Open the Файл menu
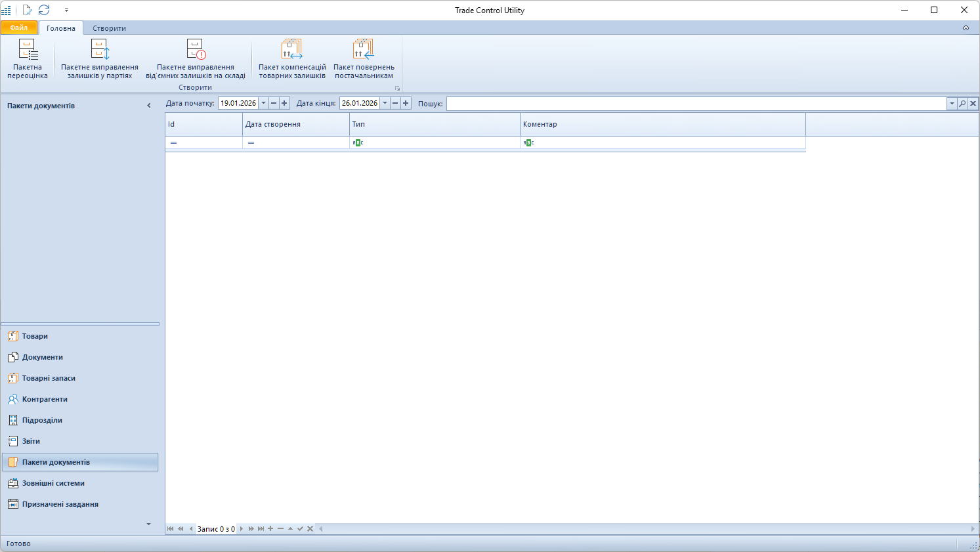The width and height of the screenshot is (980, 552). (19, 28)
